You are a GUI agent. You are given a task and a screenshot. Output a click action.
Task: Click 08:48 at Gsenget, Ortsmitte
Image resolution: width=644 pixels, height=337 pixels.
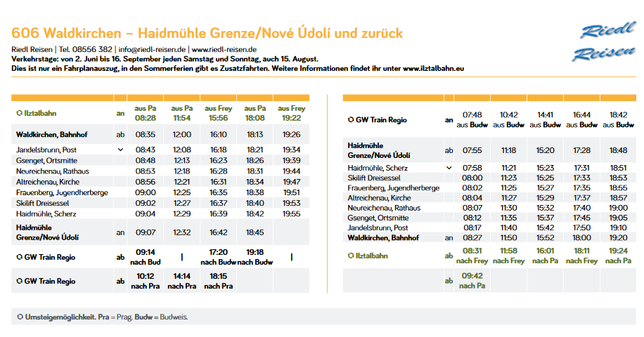[x=146, y=160]
